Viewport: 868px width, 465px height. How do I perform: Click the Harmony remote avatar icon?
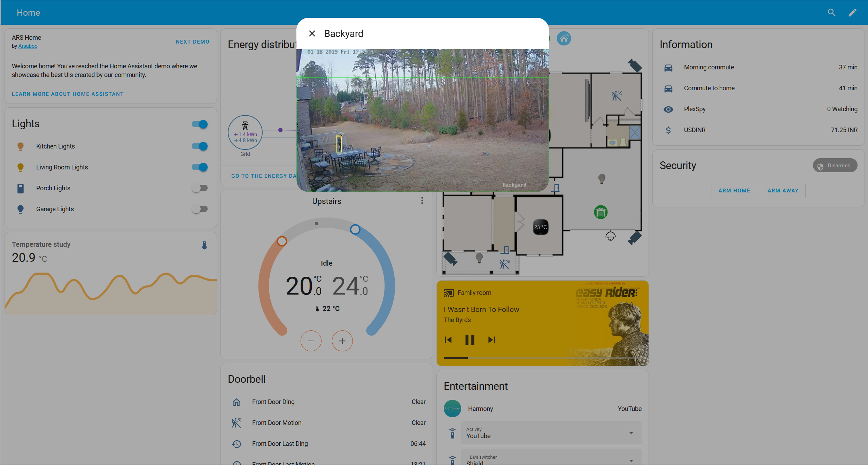coord(452,409)
